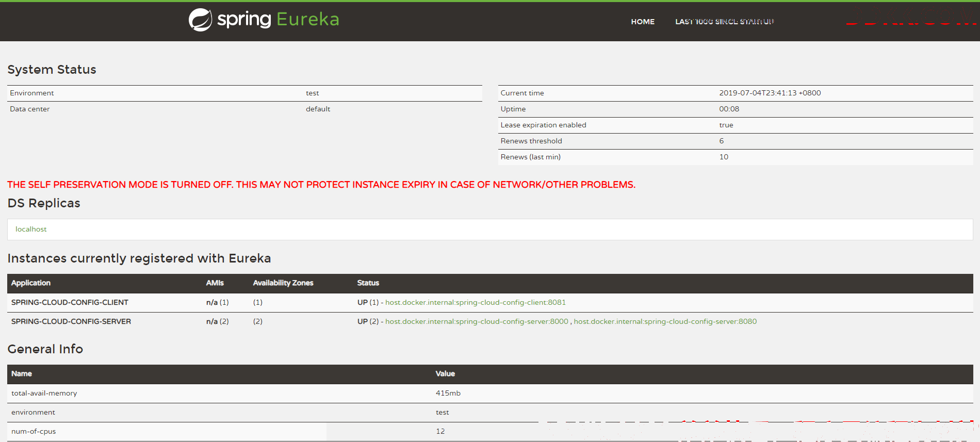Click the n/a (2) AMIs cell
Image resolution: width=980 pixels, height=442 pixels.
coord(218,321)
